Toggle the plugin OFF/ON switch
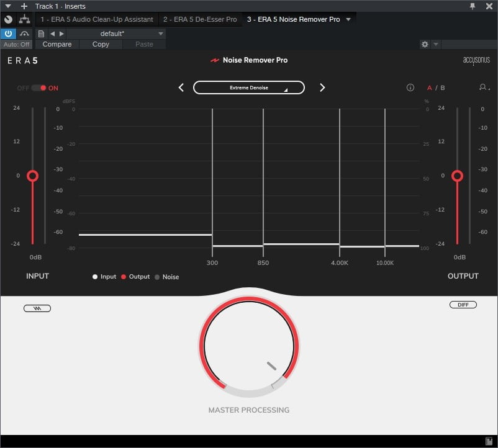Viewport: 498px width, 448px height. (38, 88)
